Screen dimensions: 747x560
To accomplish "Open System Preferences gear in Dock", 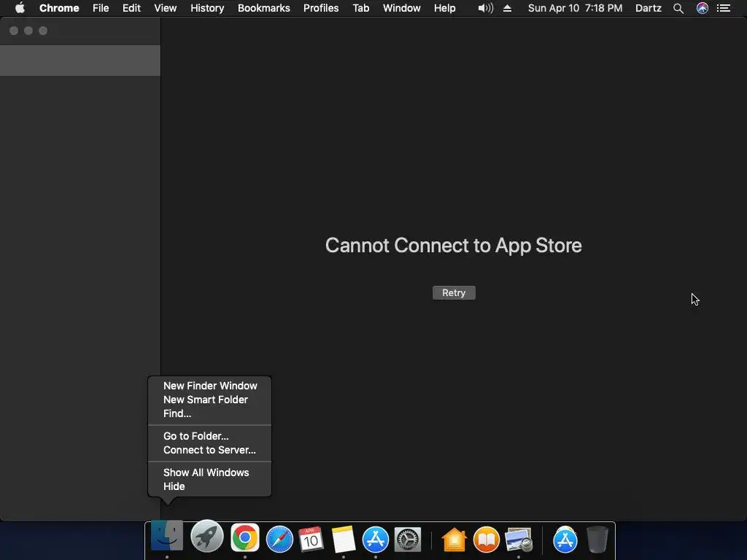I will click(408, 540).
